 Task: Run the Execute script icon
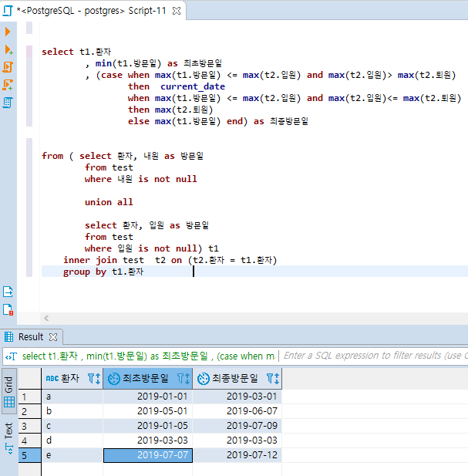pyautogui.click(x=8, y=67)
